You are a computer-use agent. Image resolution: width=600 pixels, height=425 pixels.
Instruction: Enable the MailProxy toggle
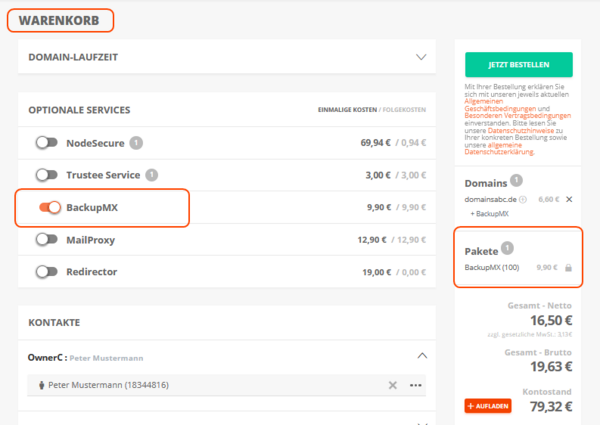pyautogui.click(x=47, y=240)
